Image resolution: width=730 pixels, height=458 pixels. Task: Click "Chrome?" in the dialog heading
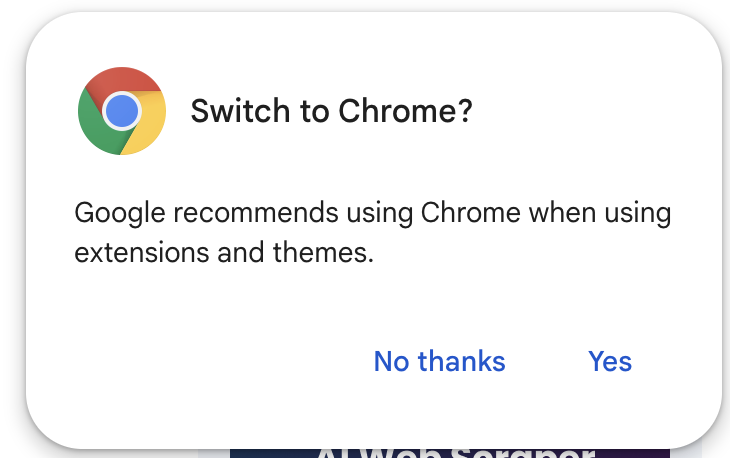click(x=405, y=111)
